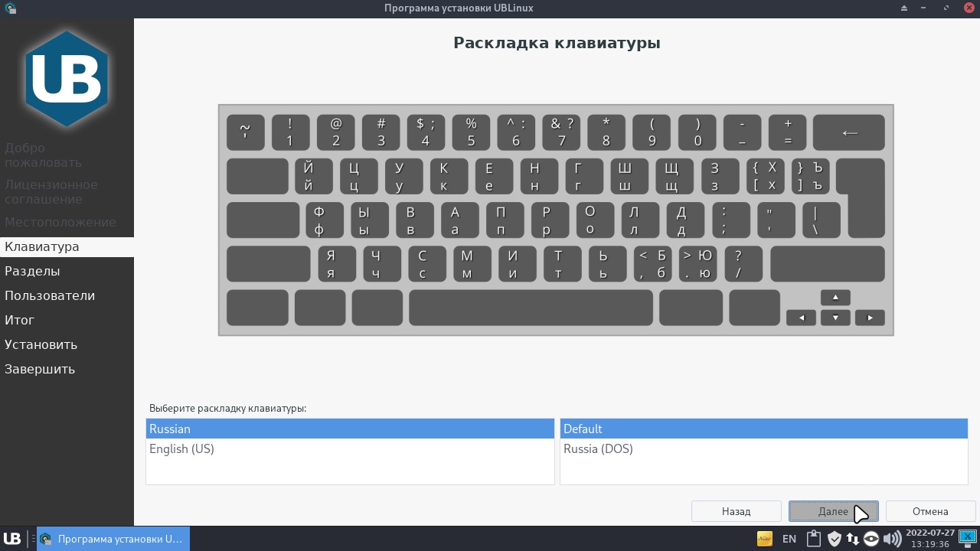Switch to the Программа установки taskbar window
This screenshot has width=980, height=551.
pos(113,539)
